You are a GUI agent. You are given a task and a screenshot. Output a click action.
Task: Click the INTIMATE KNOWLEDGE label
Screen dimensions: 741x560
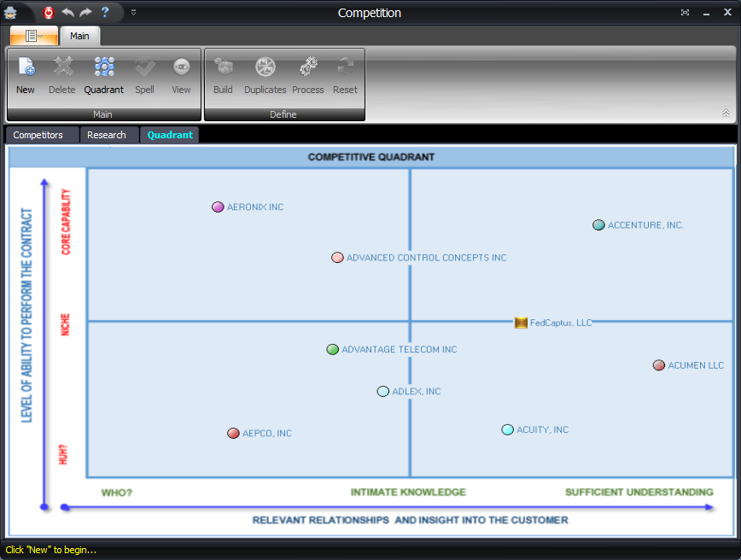[408, 493]
